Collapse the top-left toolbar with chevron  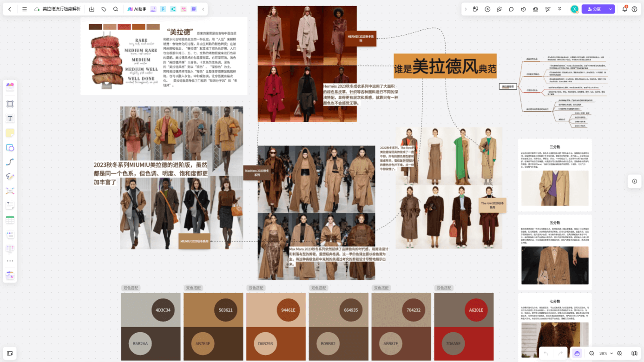click(x=203, y=9)
